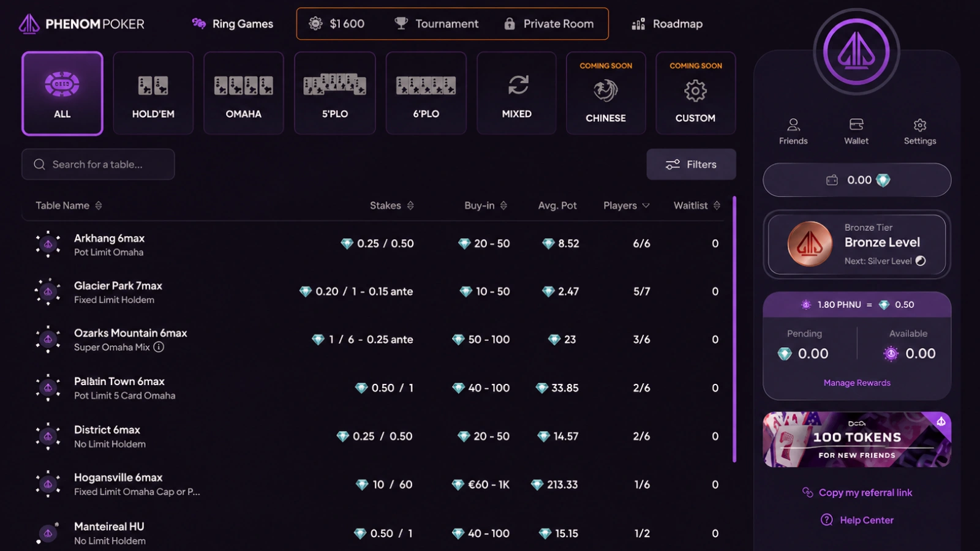Open Settings from the profile panel
This screenshot has width=980, height=551.
click(920, 132)
